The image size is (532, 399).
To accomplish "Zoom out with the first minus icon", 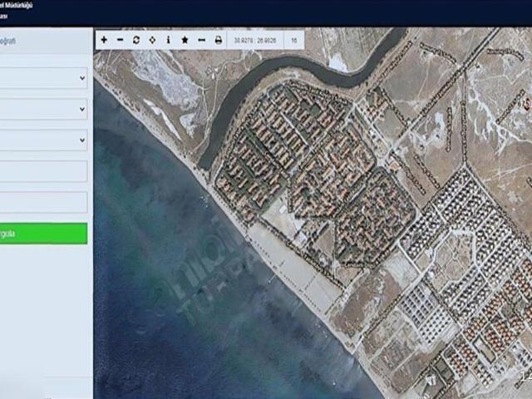I will pos(120,40).
